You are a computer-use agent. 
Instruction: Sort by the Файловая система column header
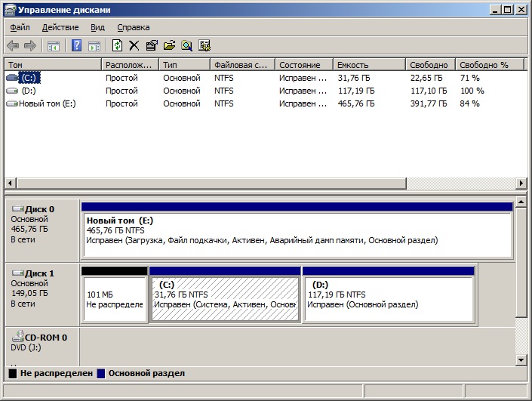coord(241,65)
